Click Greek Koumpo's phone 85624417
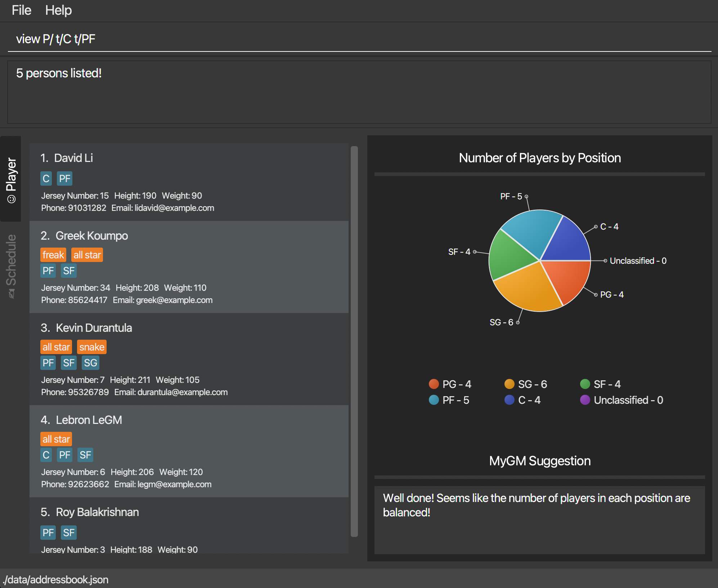Viewport: 718px width, 588px height. coord(87,300)
